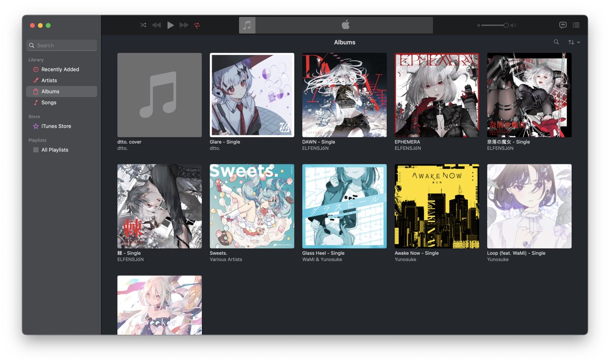The width and height of the screenshot is (610, 364).
Task: Click the low-volume speaker icon
Action: click(x=478, y=25)
